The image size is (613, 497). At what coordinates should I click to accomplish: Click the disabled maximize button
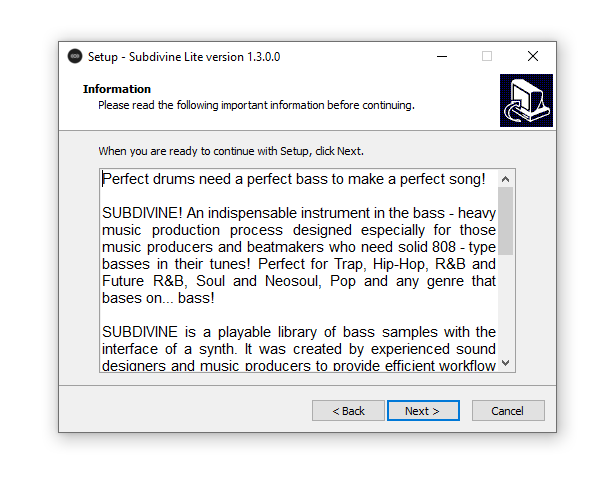(x=487, y=57)
